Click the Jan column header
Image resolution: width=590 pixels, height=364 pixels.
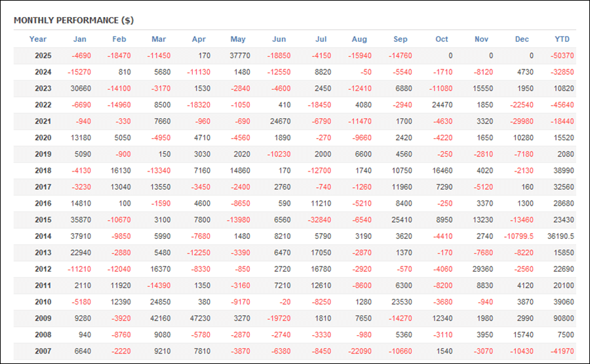(x=80, y=39)
